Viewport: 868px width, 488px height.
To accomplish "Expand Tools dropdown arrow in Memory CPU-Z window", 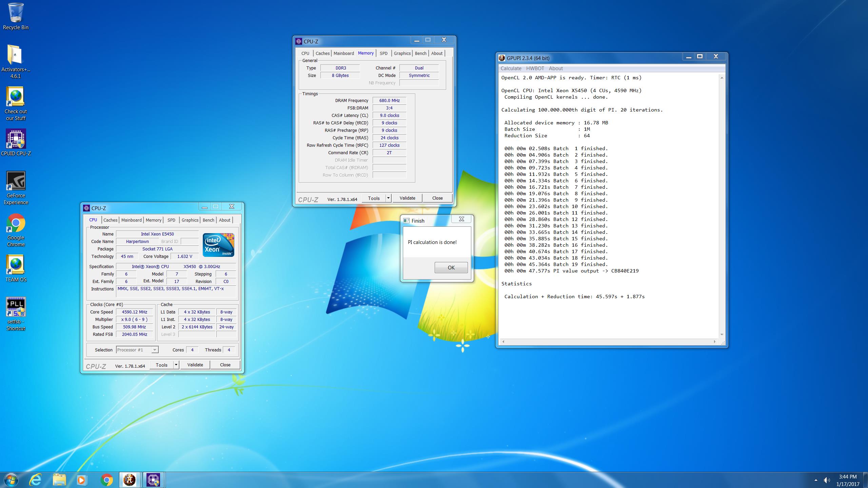I will pyautogui.click(x=389, y=198).
